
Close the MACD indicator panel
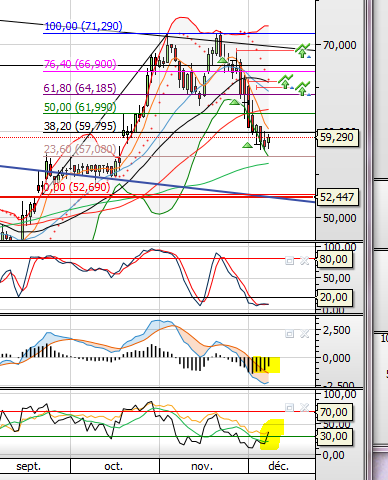(304, 334)
